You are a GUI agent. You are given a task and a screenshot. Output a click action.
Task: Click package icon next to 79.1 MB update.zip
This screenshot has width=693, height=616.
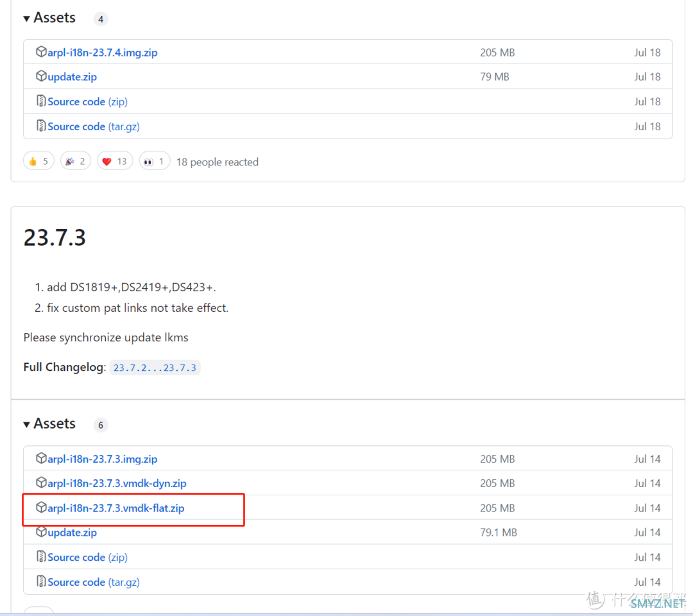tap(41, 531)
